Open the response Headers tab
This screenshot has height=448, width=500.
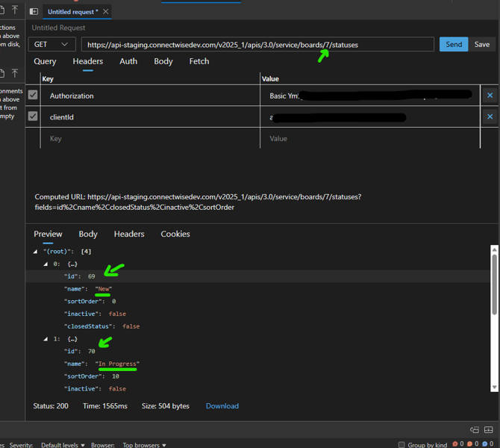tap(129, 234)
